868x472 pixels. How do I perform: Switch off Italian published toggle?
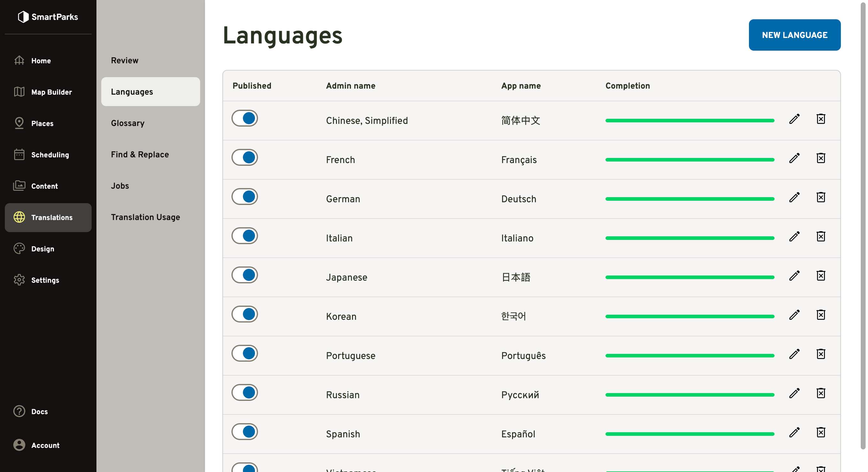point(245,236)
